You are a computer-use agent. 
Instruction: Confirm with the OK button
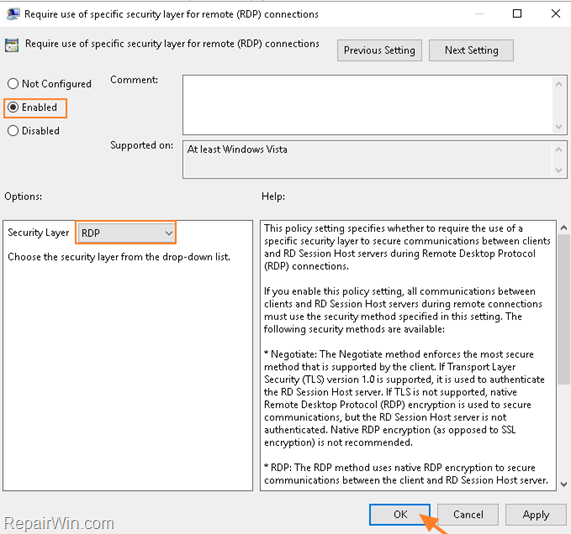(400, 514)
